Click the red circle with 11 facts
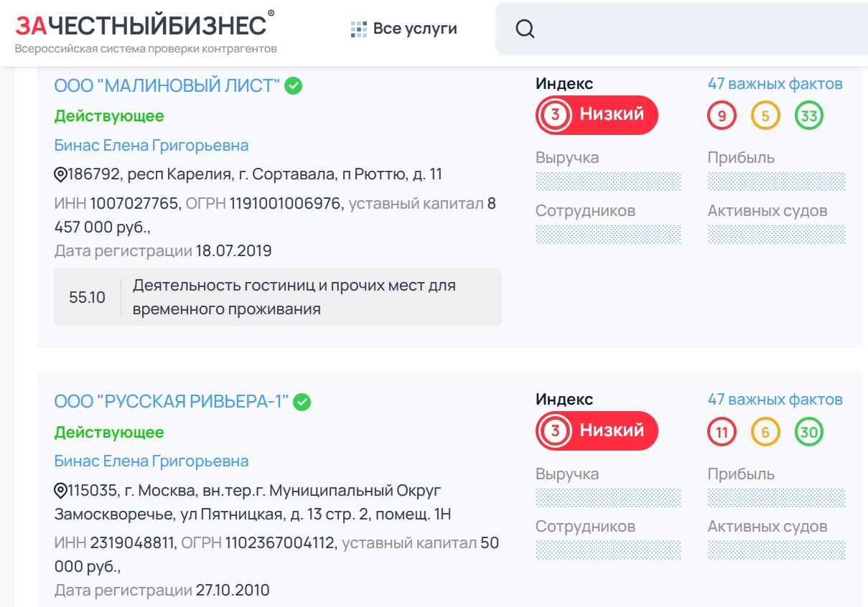Screen dimensions: 868x607 pyautogui.click(x=722, y=432)
